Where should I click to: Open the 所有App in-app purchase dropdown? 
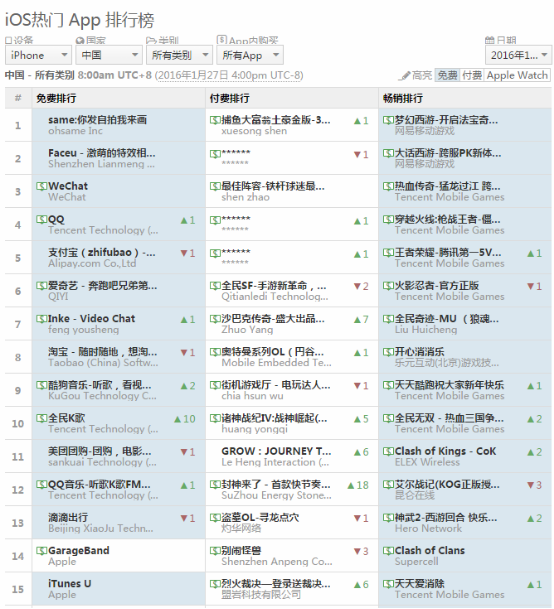click(250, 55)
